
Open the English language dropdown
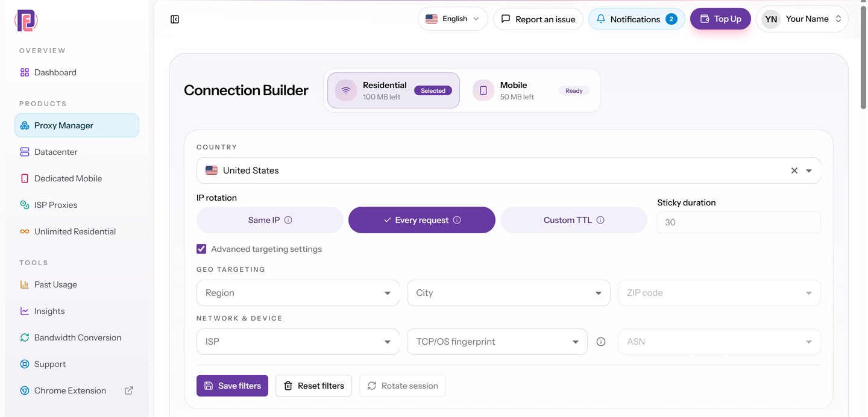pos(453,19)
